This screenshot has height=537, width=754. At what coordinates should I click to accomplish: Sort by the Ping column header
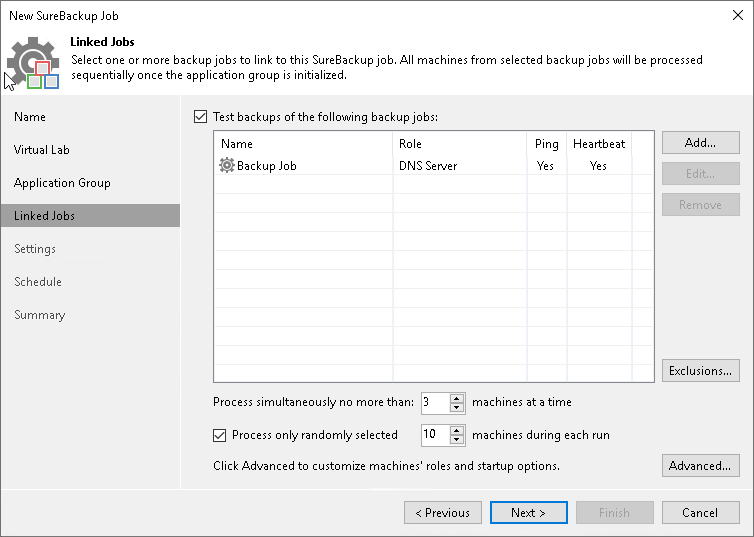pyautogui.click(x=547, y=144)
